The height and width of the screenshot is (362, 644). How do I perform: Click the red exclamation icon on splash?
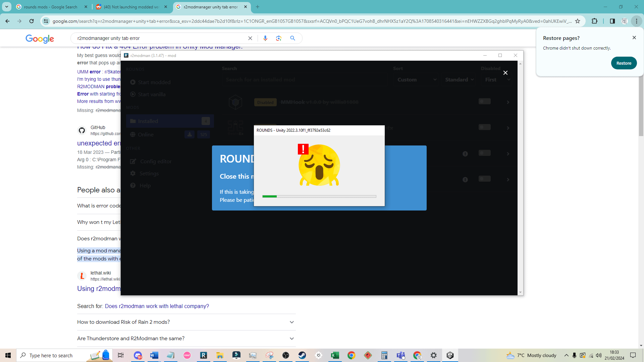click(x=303, y=149)
